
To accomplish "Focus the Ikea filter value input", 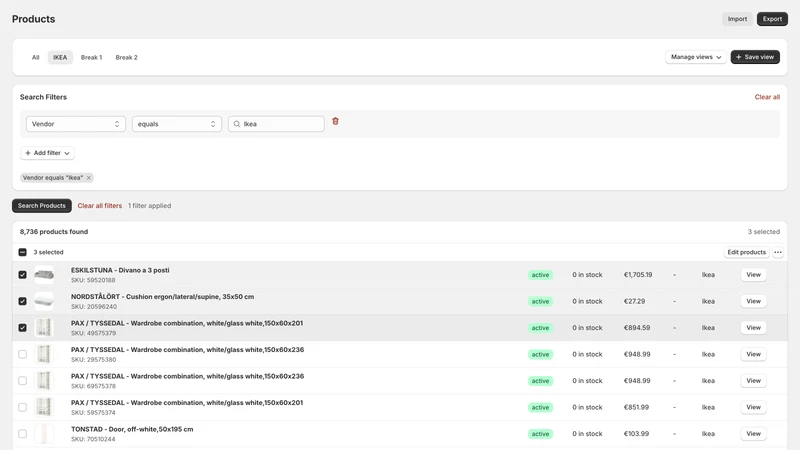I will click(x=276, y=124).
